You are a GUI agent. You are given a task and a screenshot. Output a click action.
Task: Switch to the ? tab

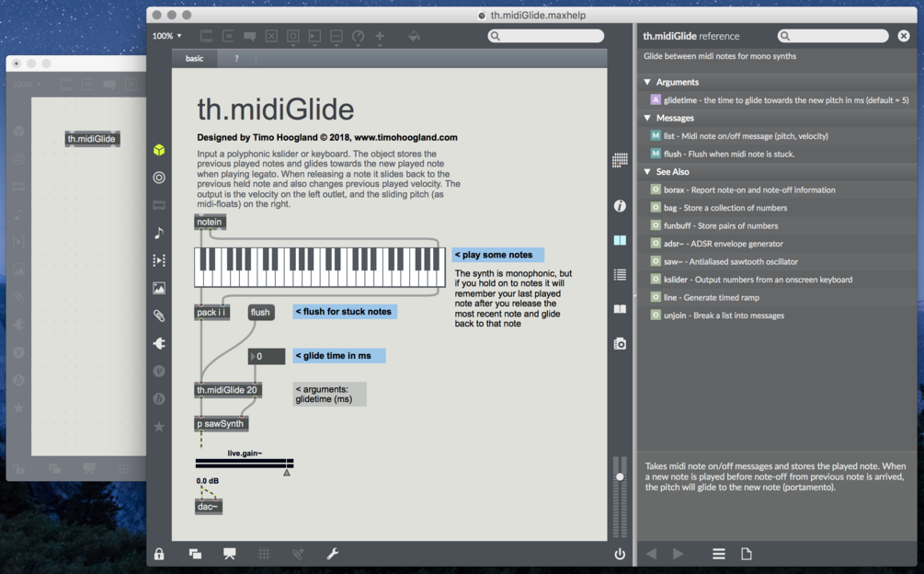pyautogui.click(x=237, y=58)
